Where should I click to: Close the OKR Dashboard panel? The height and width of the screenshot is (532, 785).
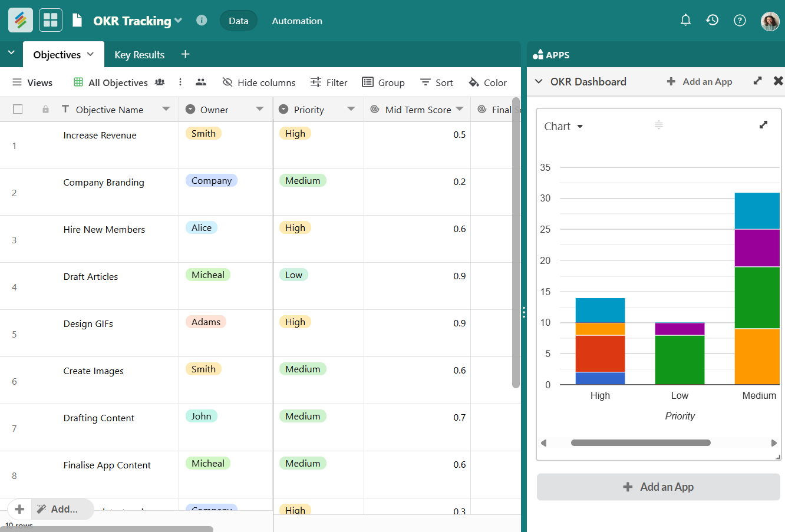(778, 81)
